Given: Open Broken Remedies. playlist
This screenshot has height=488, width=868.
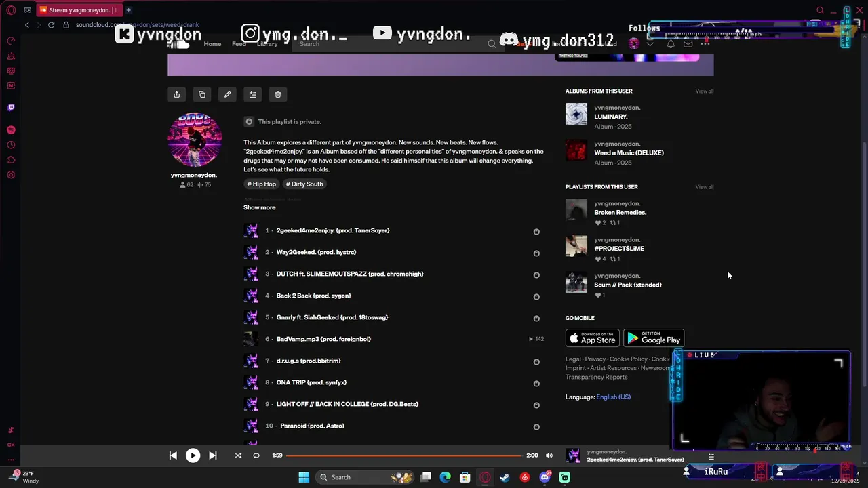Looking at the screenshot, I should pos(620,212).
